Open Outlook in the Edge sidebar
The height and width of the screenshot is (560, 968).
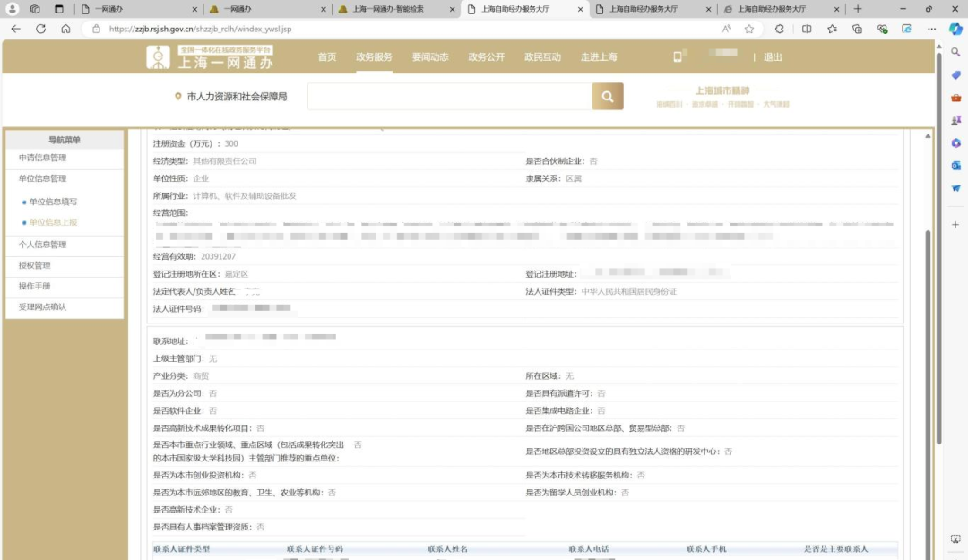(x=955, y=166)
